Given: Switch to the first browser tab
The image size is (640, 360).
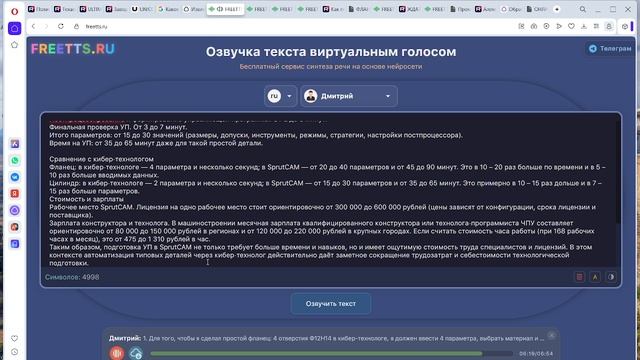Looking at the screenshot, I should click(38, 9).
